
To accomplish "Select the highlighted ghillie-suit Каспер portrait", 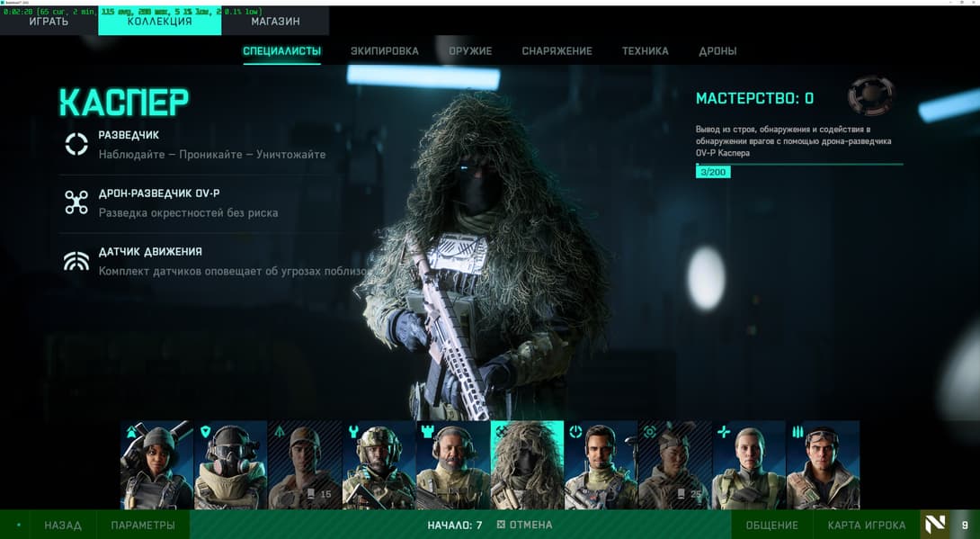I will (527, 464).
